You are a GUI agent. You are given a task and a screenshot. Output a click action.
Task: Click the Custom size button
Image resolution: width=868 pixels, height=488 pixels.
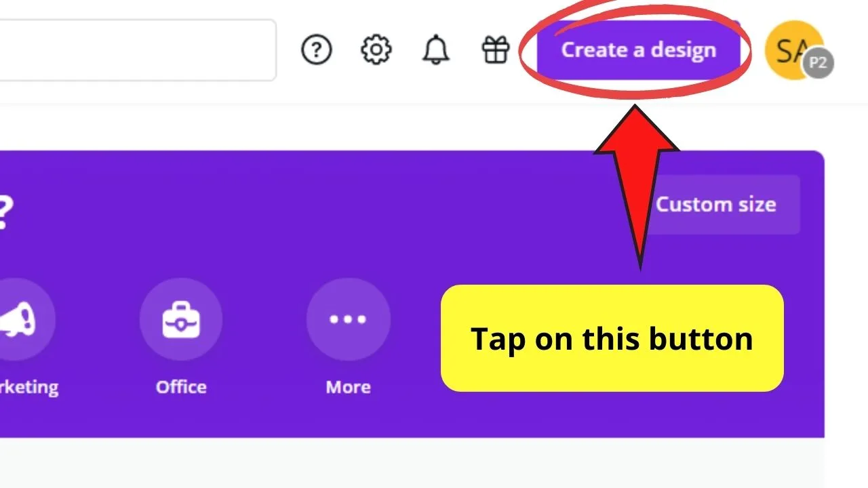point(716,205)
